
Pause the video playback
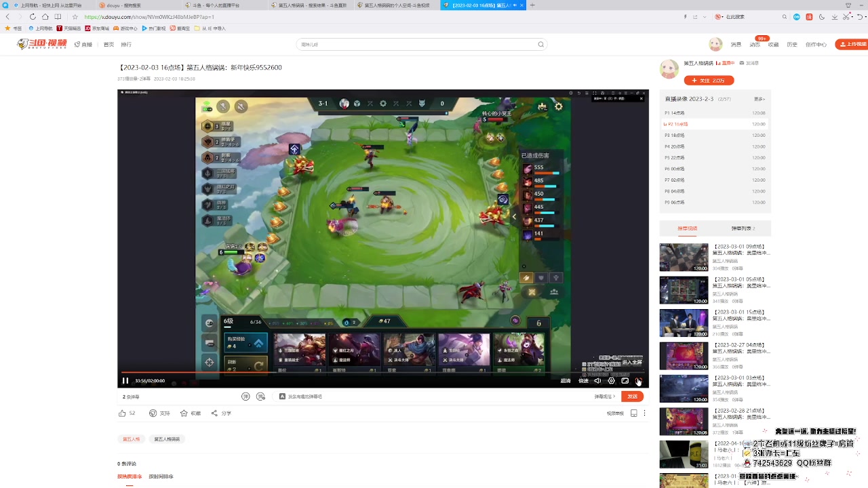click(x=125, y=381)
